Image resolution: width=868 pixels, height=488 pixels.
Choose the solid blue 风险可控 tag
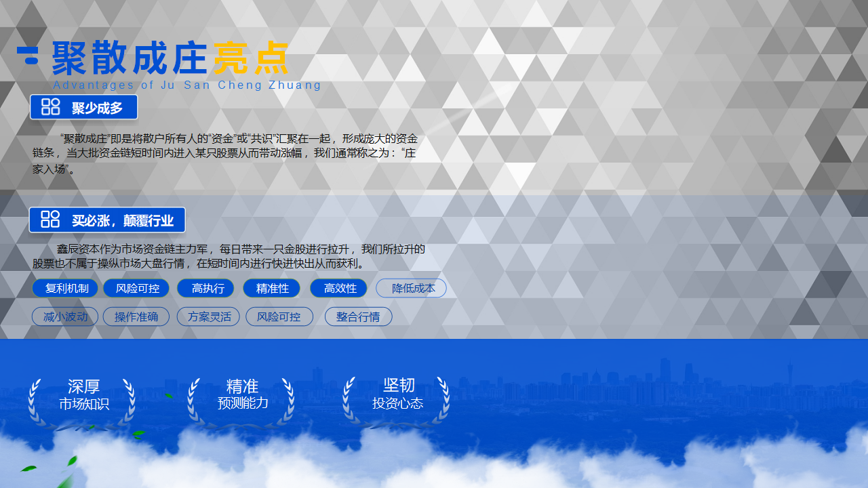click(137, 288)
